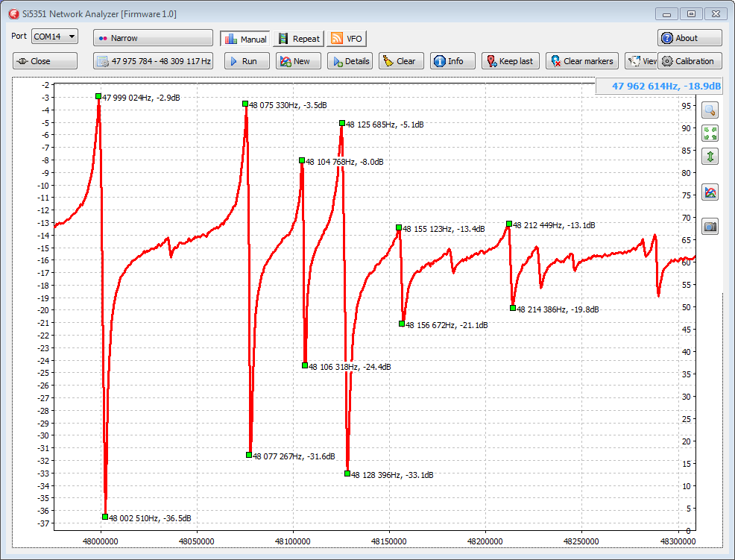This screenshot has height=560, width=735.
Task: Open the About dialog
Action: [x=689, y=38]
